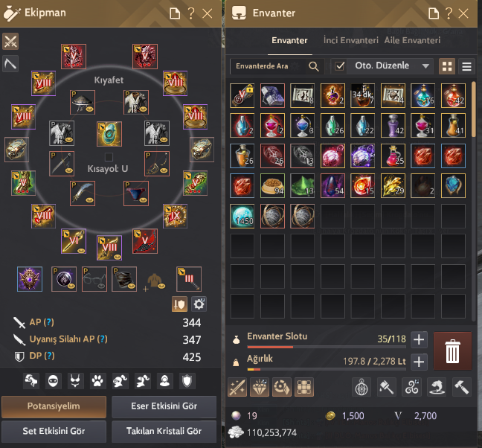Screen dimensions: 482x448
Task: Expand inventory slots with plus button
Action: [419, 340]
